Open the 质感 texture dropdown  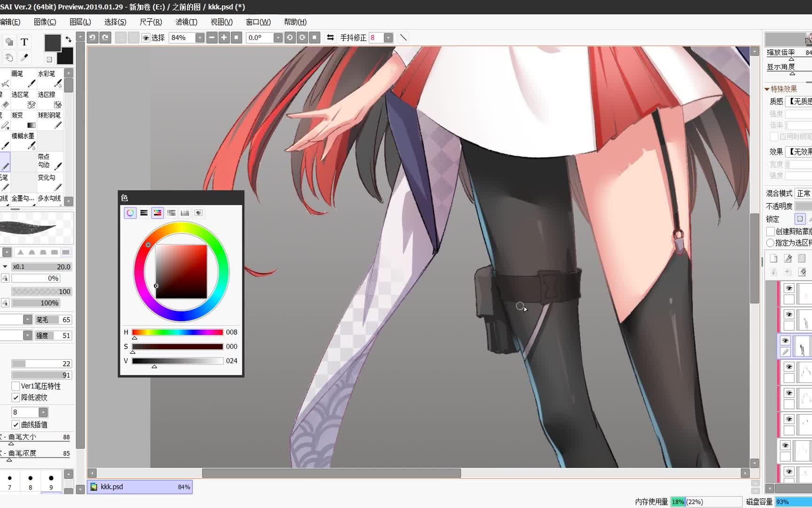click(x=799, y=101)
